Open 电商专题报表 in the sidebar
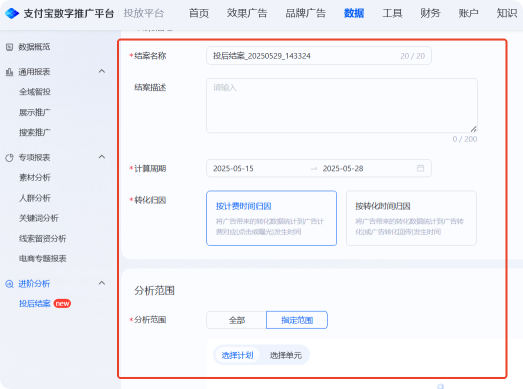The width and height of the screenshot is (523, 389). (43, 259)
